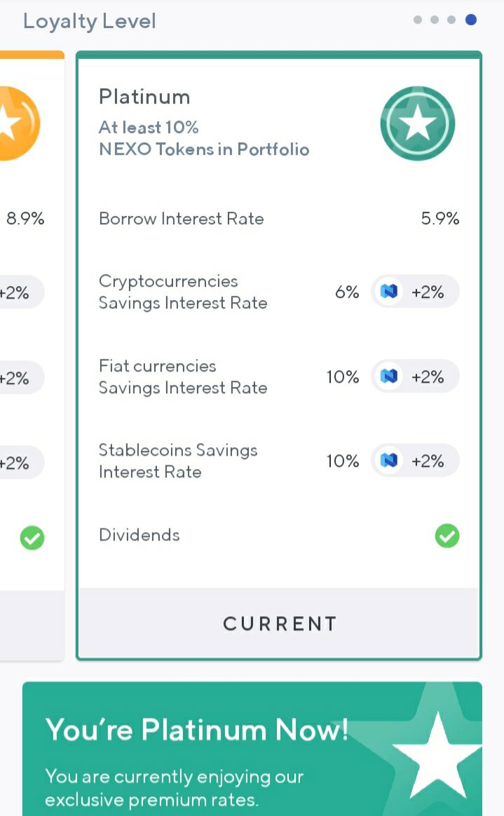
Task: Click the Platinum tier title
Action: pyautogui.click(x=144, y=97)
